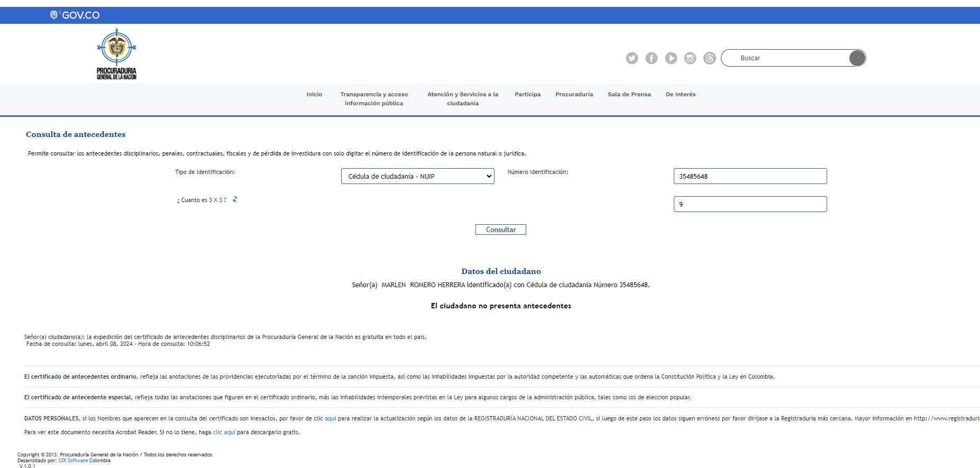
Task: Click 'clic aquí' Acrobat Reader download link
Action: (x=224, y=432)
